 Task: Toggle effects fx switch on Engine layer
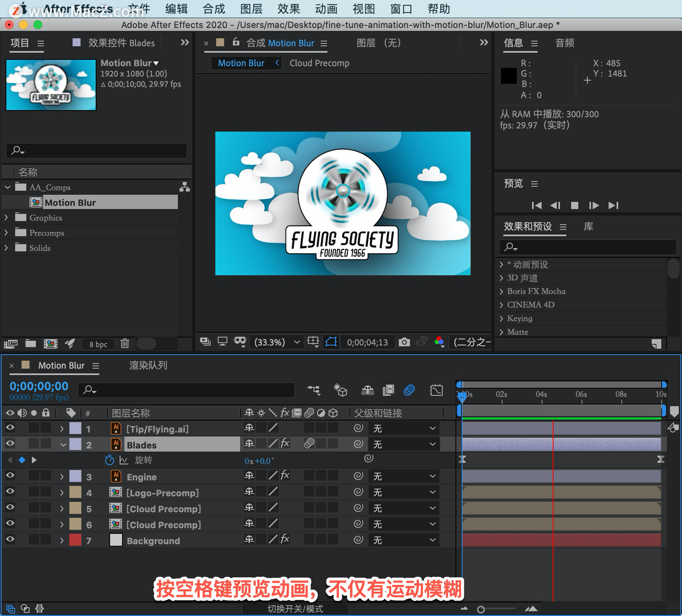tap(285, 475)
